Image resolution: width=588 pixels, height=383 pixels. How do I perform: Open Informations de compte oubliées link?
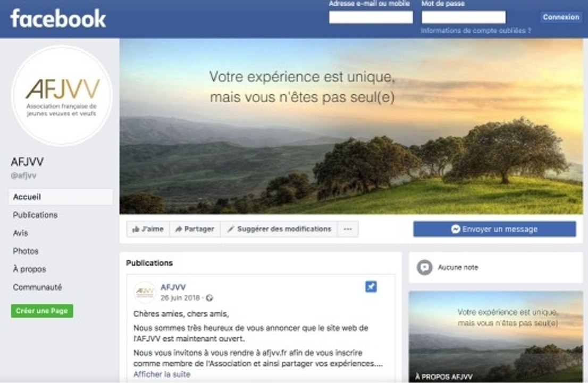(x=475, y=31)
